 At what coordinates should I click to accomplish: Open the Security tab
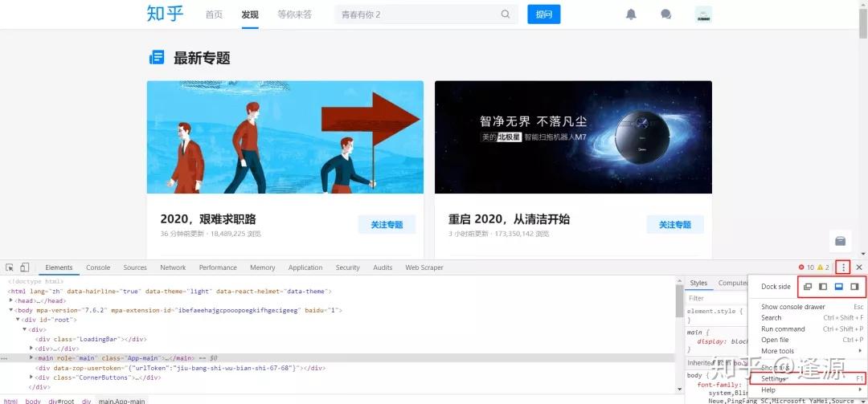pyautogui.click(x=348, y=267)
